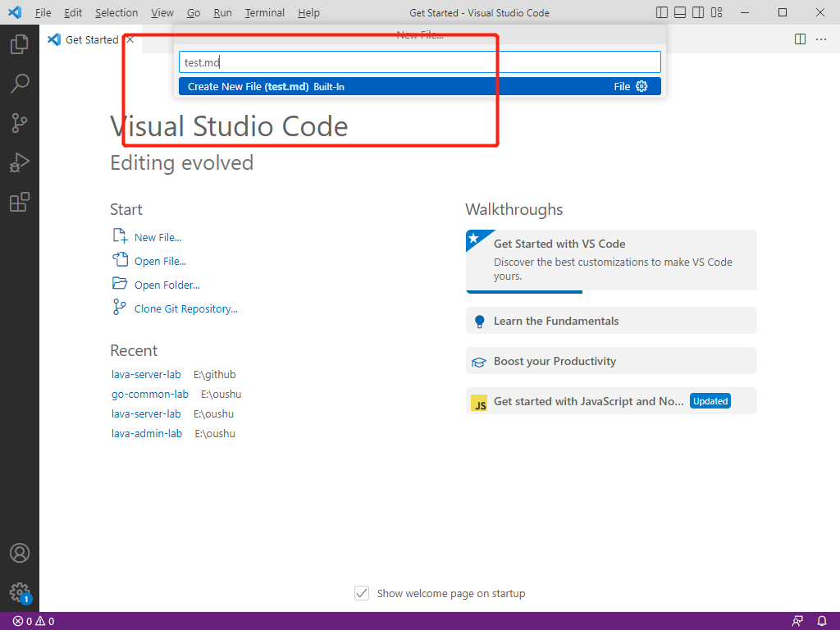840x630 pixels.
Task: Click gear icon on Create New File row
Action: click(x=641, y=86)
